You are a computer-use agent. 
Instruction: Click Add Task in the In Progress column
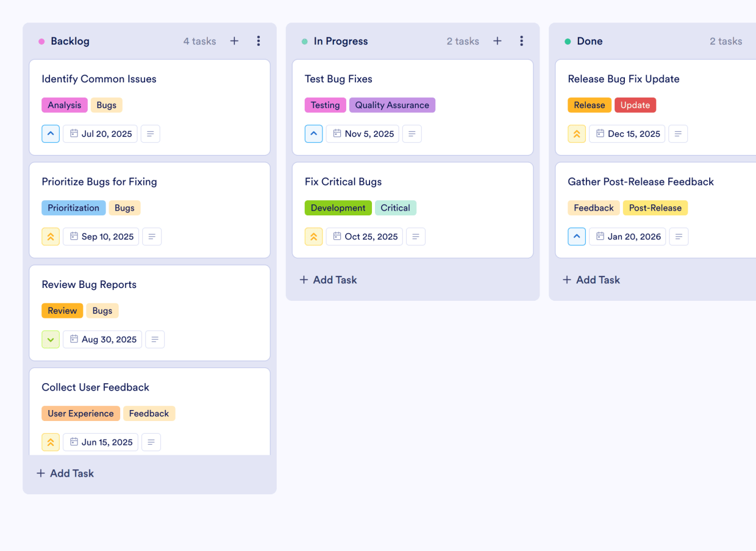pyautogui.click(x=328, y=279)
